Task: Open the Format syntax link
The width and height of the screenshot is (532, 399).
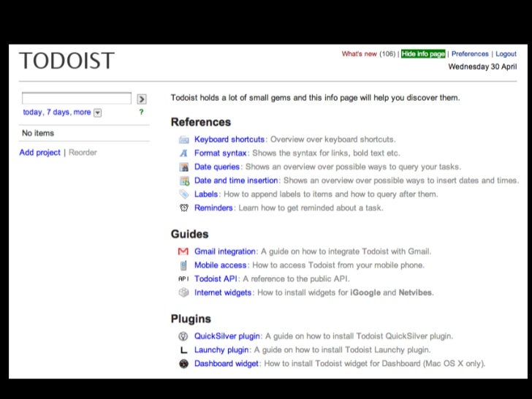Action: (221, 153)
